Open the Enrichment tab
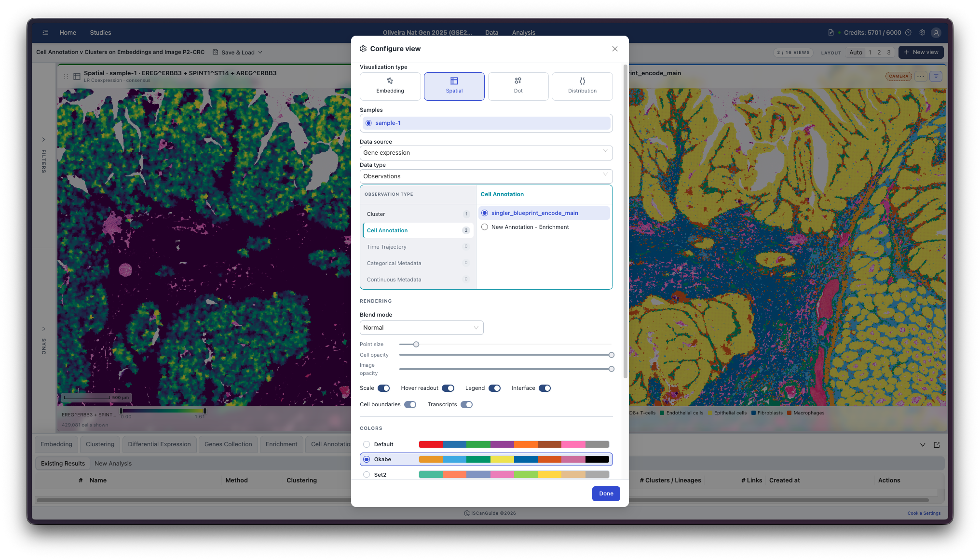This screenshot has height=560, width=980. 281,444
